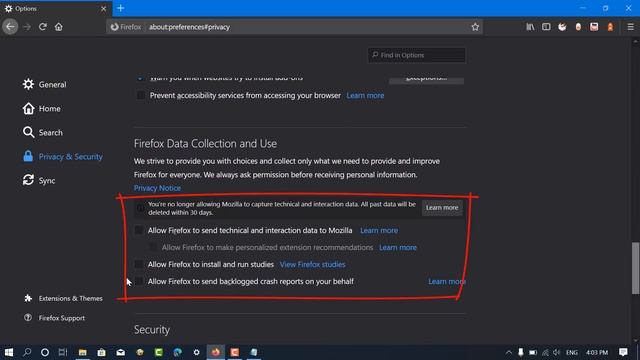Toggle Prevent accessibility services checkbox
The width and height of the screenshot is (640, 360).
140,96
